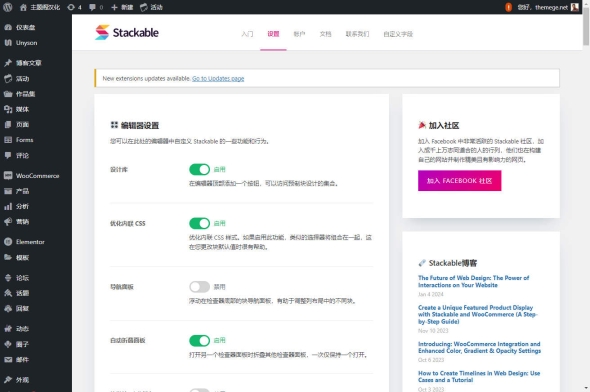This screenshot has height=392, width=590.
Task: Open the WordPress logo menu
Action: tap(8, 7)
